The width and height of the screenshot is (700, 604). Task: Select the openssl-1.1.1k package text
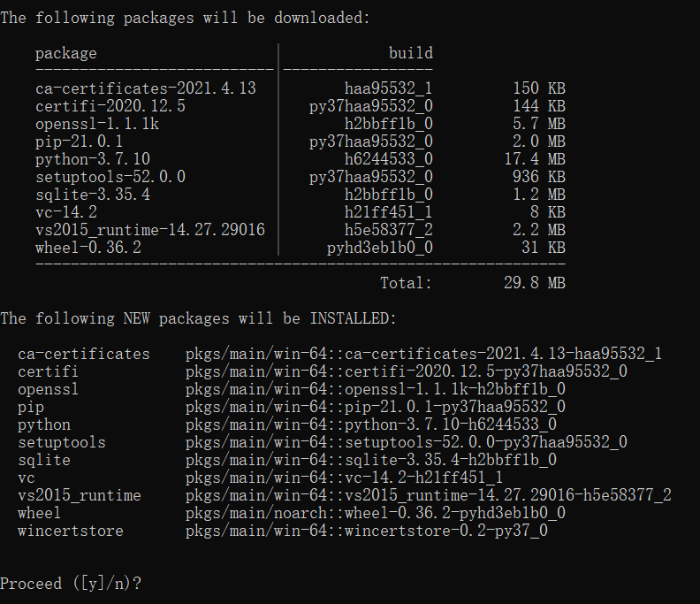[x=97, y=124]
